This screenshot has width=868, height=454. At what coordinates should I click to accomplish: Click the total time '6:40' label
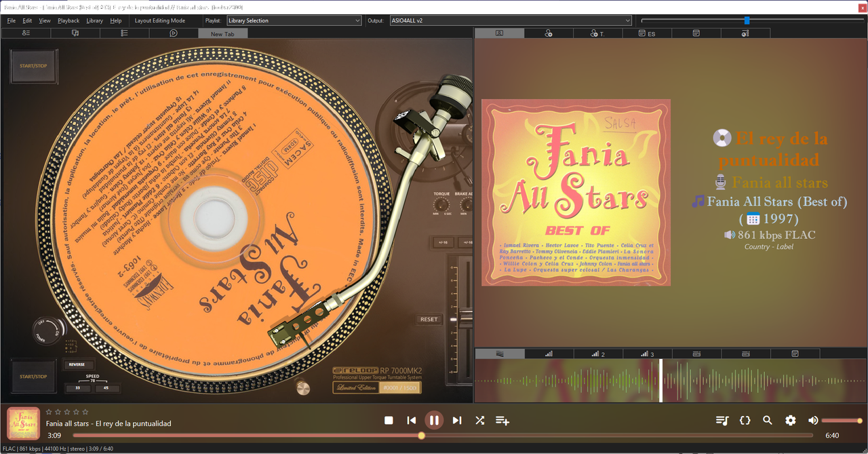click(x=832, y=436)
